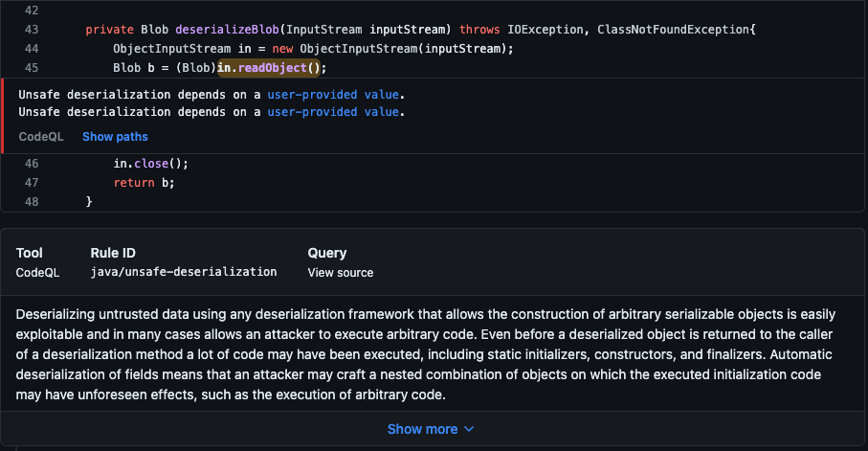The image size is (868, 451).
Task: Click the deserializeBlob method name
Action: (x=225, y=30)
